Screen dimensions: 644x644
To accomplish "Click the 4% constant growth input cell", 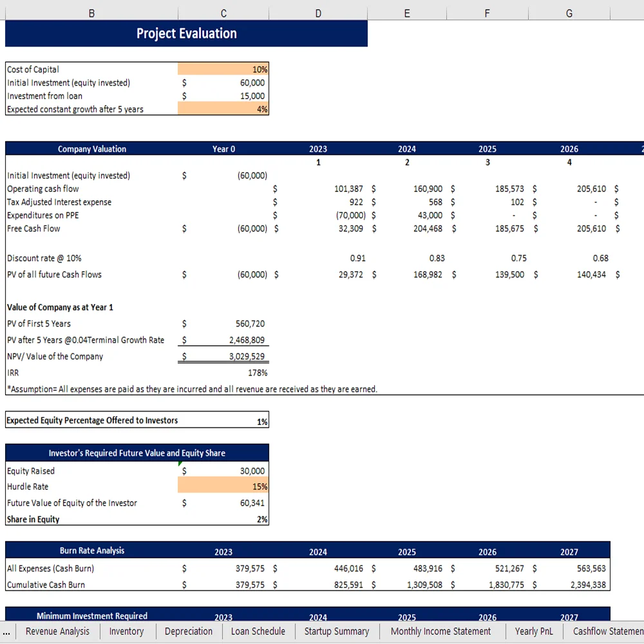I will pyautogui.click(x=223, y=109).
